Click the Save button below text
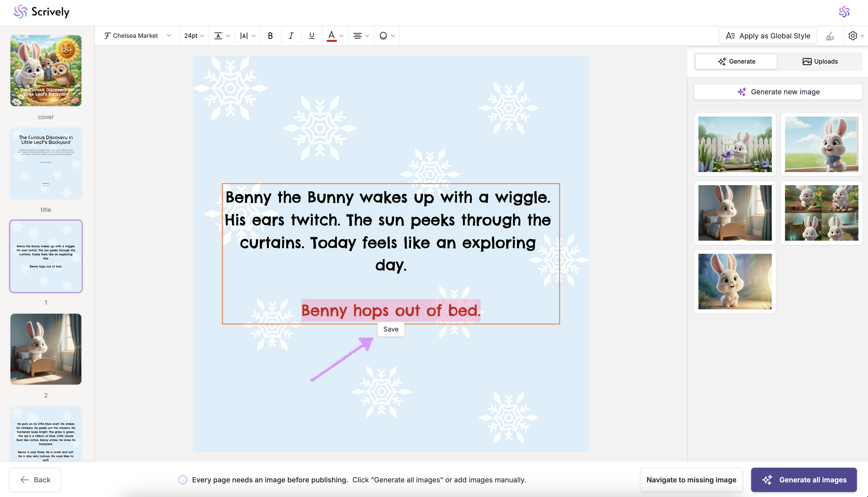 click(x=391, y=329)
